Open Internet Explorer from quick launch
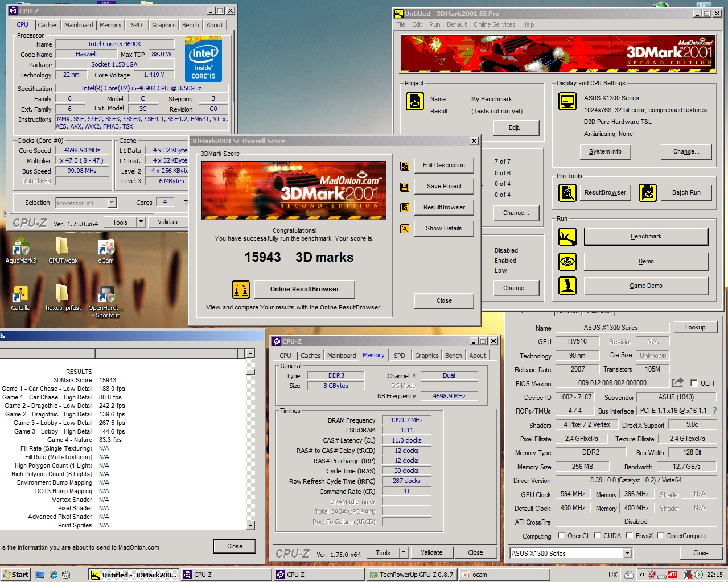728x582 pixels. 54,575
